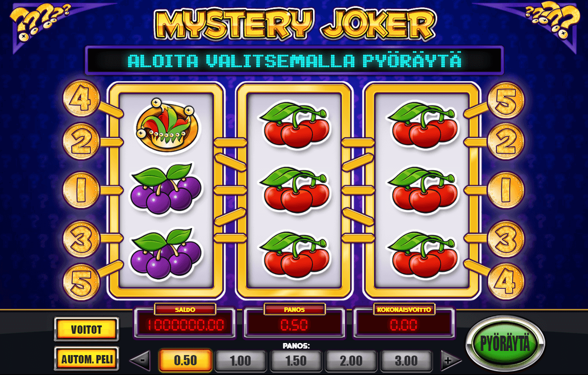The height and width of the screenshot is (375, 588).
Task: Open AUTOM. PELI autoplay options
Action: tap(86, 358)
